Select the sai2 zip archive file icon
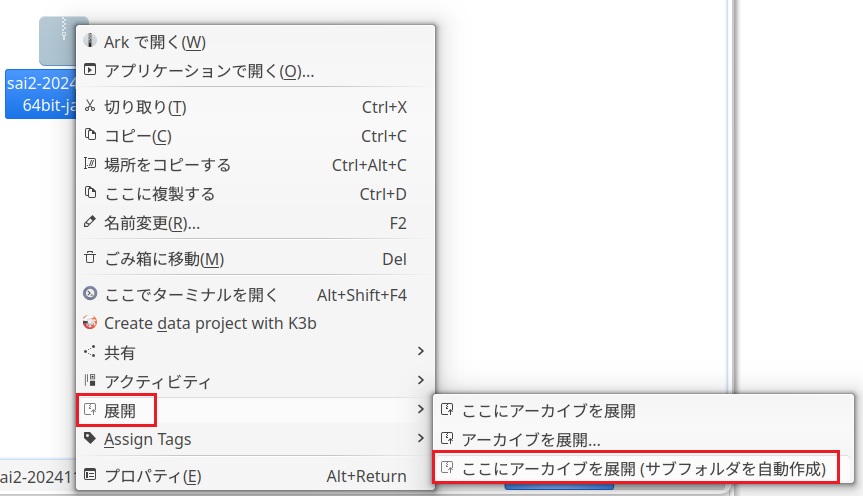The width and height of the screenshot is (863, 496). [62, 40]
